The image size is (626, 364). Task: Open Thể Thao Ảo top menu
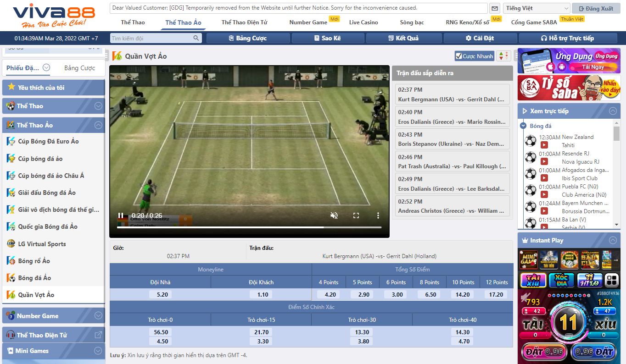(x=183, y=22)
